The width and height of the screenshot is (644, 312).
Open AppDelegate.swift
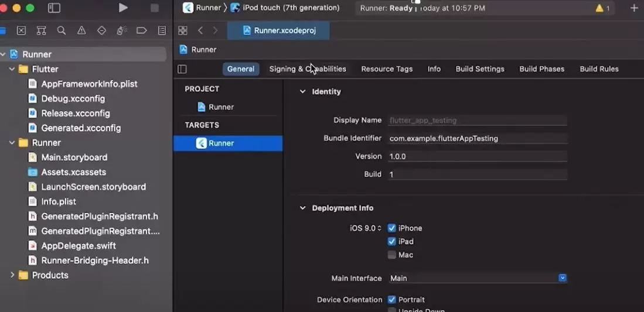coord(79,246)
